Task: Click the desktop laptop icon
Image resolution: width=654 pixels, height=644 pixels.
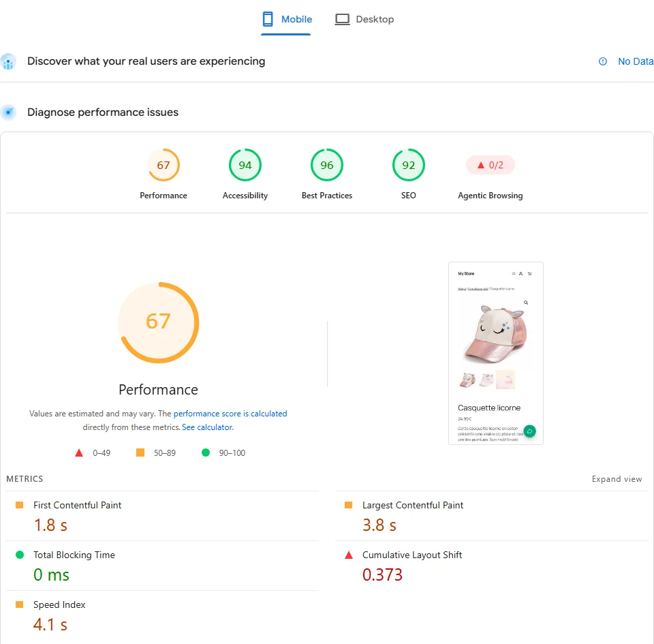Action: click(x=343, y=19)
